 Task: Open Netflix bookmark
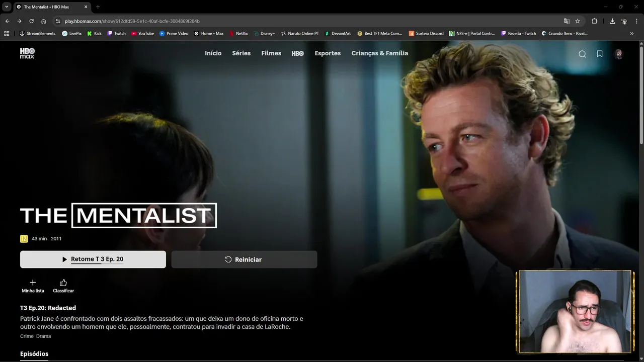[238, 33]
